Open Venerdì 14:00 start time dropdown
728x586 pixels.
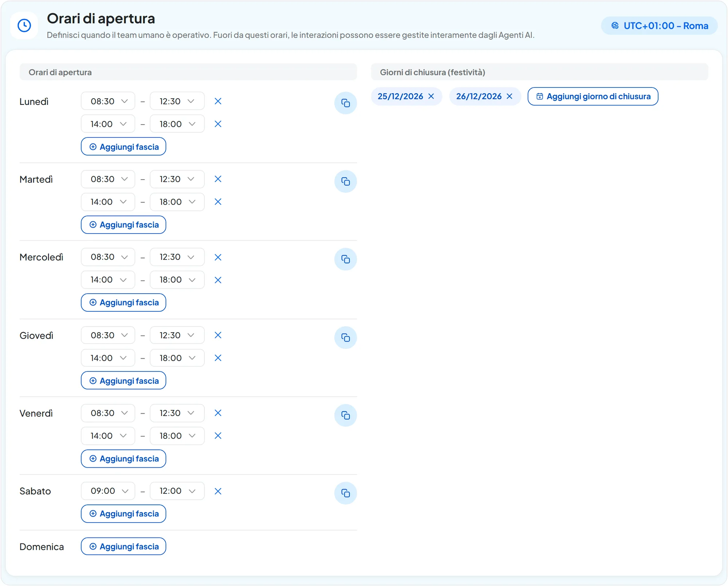108,436
